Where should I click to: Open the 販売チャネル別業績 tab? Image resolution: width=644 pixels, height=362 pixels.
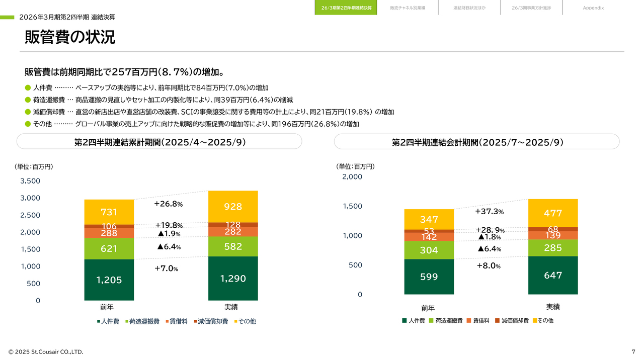[408, 8]
